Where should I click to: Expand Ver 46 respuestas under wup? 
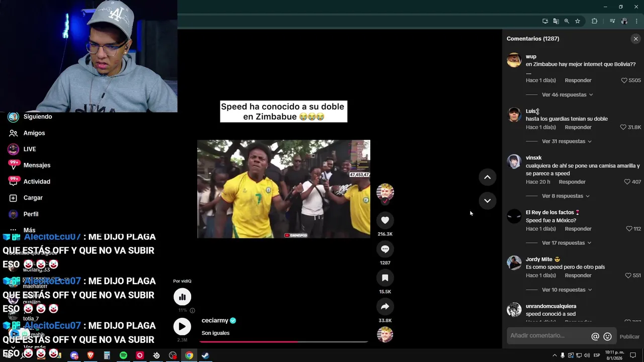[x=567, y=95]
